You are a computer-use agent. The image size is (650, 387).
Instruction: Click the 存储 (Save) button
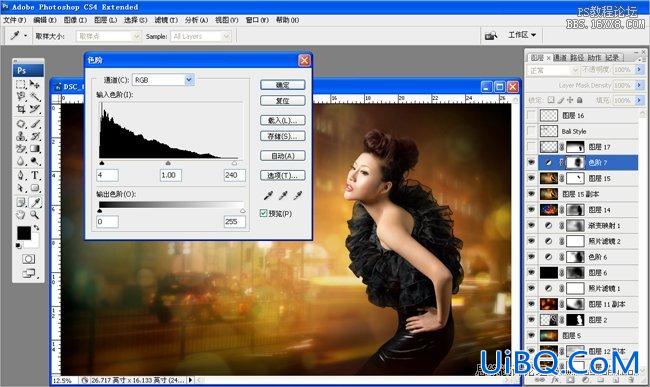[283, 136]
